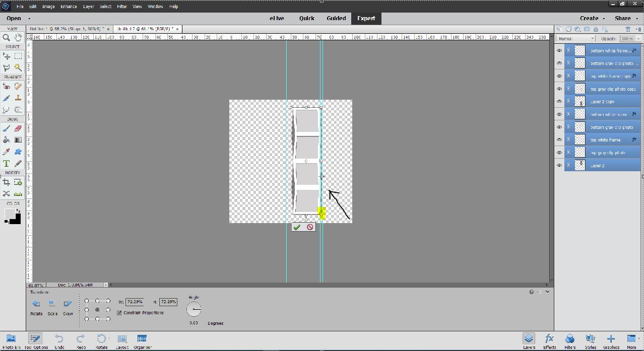Screen dimensions: 644x351
Task: Open the File menu
Action: click(20, 7)
